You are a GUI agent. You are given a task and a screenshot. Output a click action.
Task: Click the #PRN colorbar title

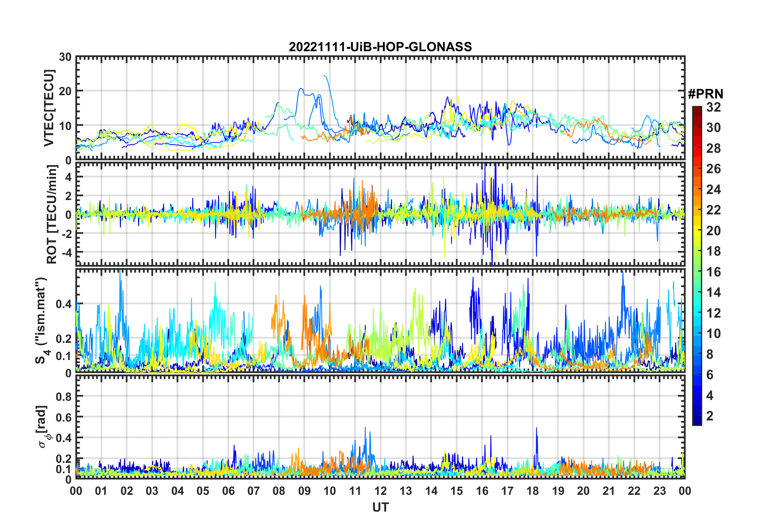[705, 94]
